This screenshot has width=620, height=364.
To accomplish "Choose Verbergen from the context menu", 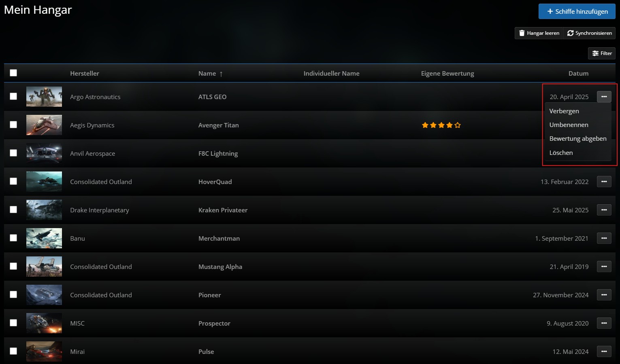I will (x=564, y=111).
